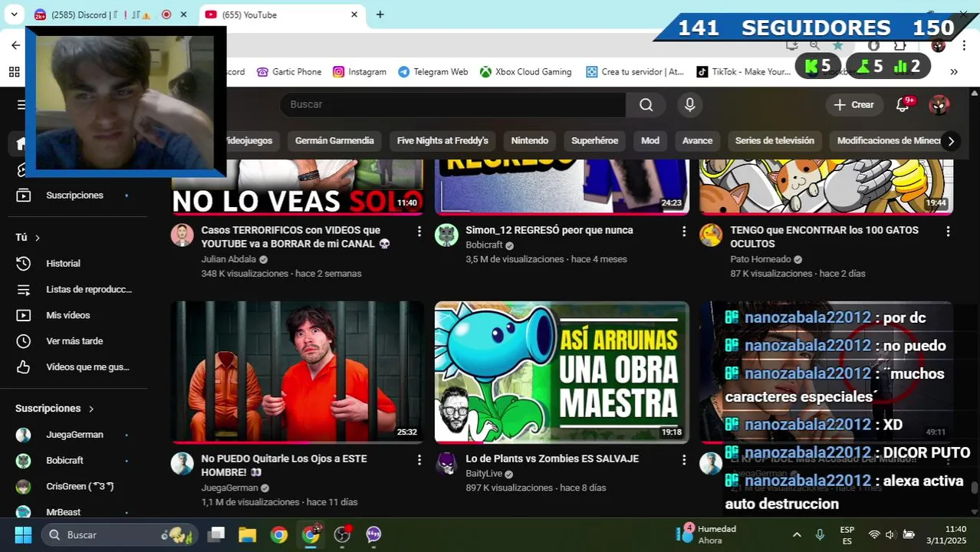Click the Crear button

coord(853,104)
